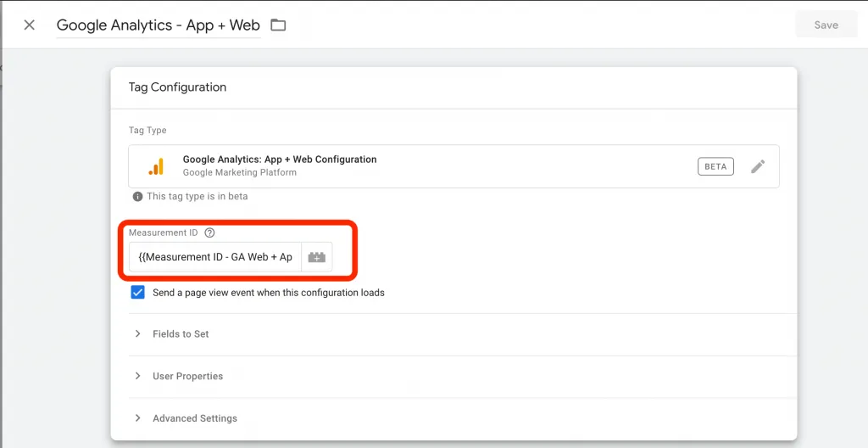This screenshot has height=448, width=868.
Task: Select the App + Web Configuration tag type card
Action: coord(454,166)
